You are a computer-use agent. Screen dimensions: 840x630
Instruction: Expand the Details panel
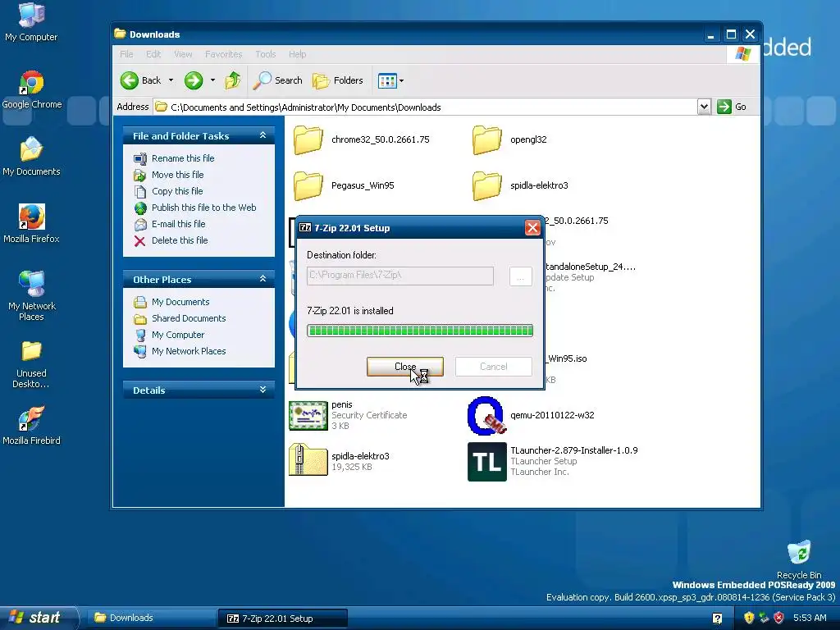pos(262,390)
